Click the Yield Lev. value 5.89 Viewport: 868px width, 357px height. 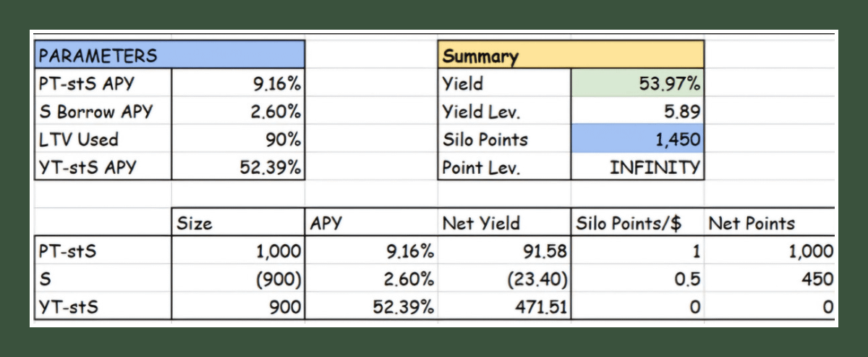click(637, 112)
